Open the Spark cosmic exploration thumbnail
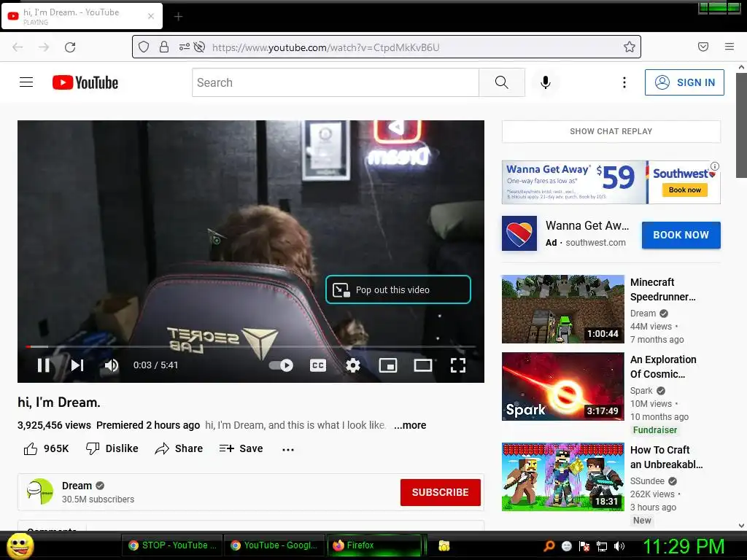The height and width of the screenshot is (560, 747). coord(562,386)
